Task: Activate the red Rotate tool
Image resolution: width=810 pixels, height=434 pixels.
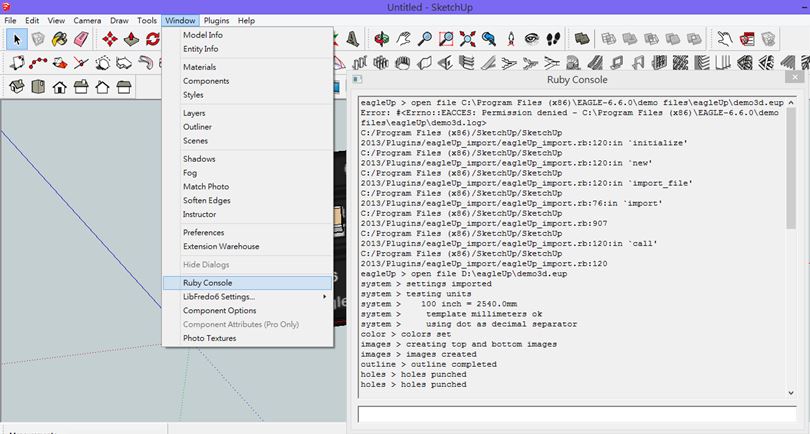Action: click(x=152, y=39)
